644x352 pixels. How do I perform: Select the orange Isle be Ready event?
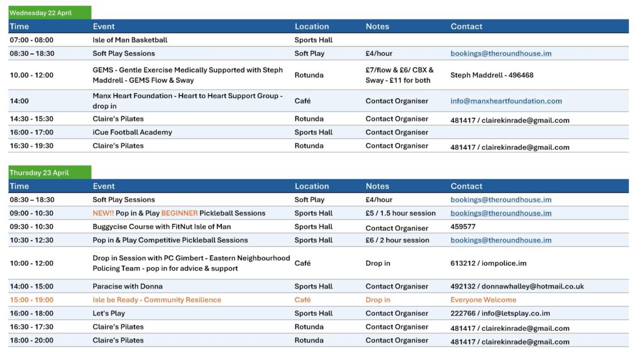pos(157,300)
